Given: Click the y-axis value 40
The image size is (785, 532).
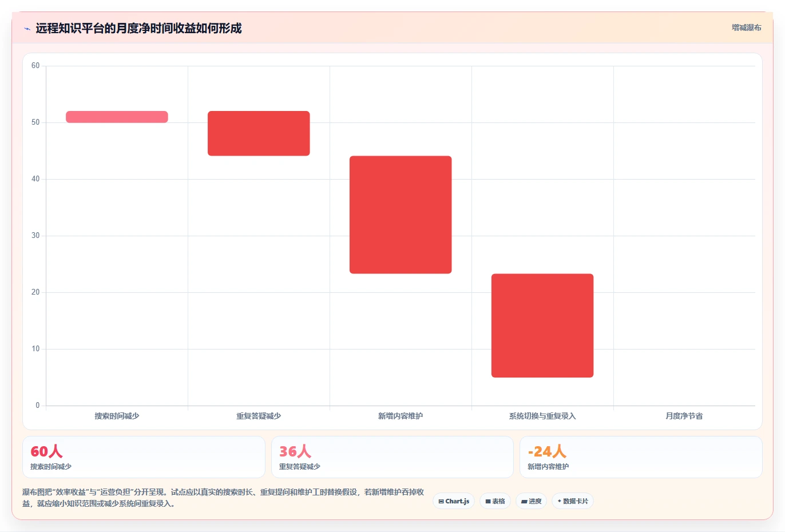Looking at the screenshot, I should pos(35,179).
